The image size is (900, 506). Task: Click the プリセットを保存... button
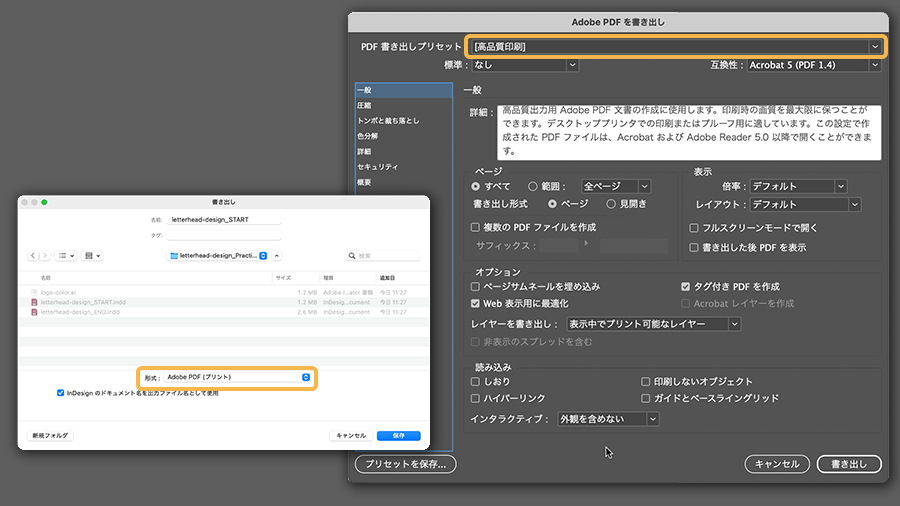(406, 464)
